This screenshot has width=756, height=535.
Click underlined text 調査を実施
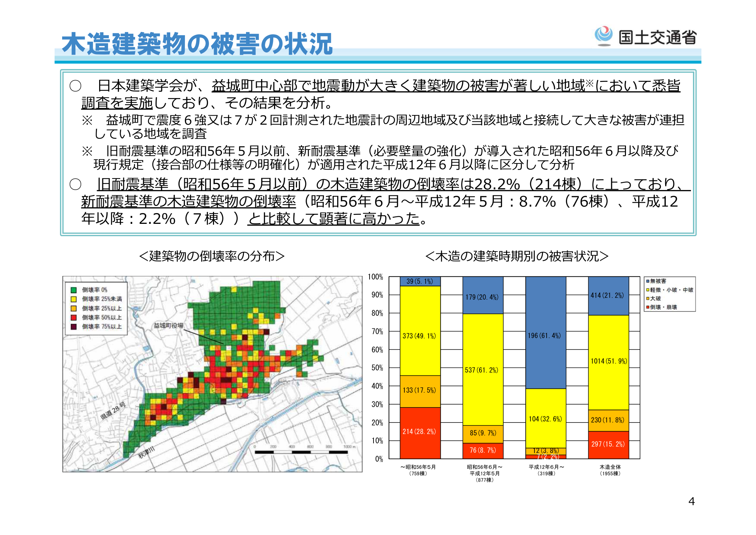point(117,103)
